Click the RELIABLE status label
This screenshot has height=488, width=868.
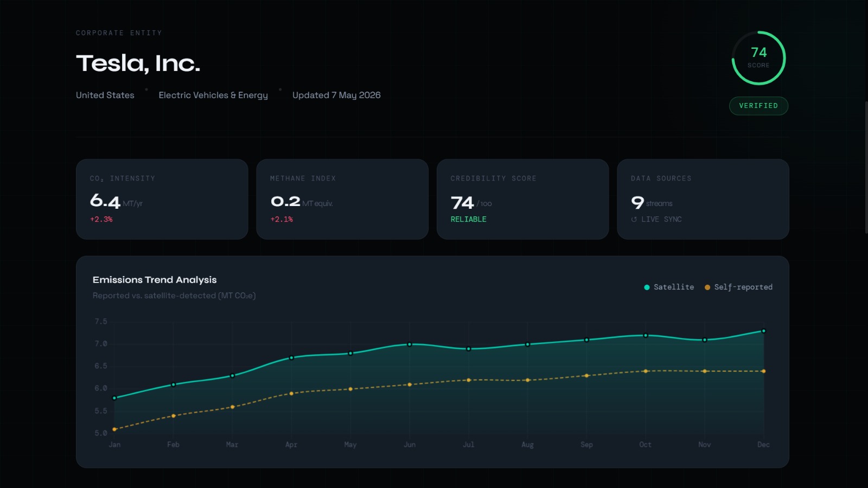tap(469, 220)
